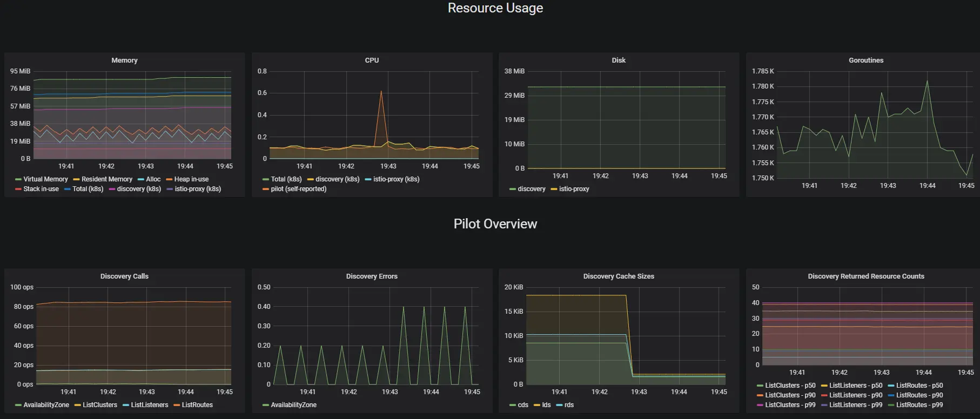Toggle Total (k8s) in the CPU legend
The height and width of the screenshot is (419, 980).
pyautogui.click(x=286, y=179)
